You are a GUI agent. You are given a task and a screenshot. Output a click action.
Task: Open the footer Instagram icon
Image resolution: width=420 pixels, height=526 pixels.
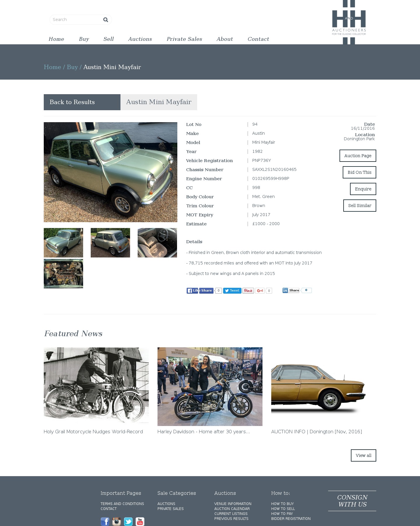(117, 521)
